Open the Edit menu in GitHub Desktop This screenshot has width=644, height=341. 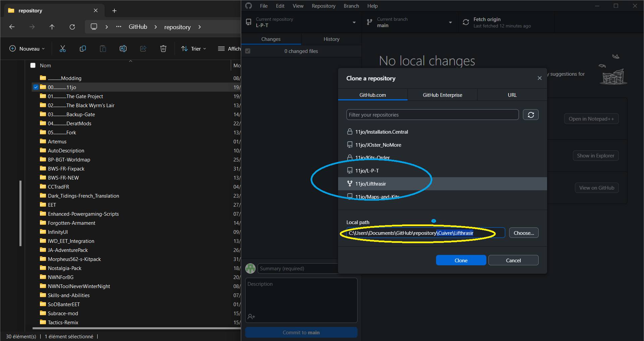pos(280,6)
